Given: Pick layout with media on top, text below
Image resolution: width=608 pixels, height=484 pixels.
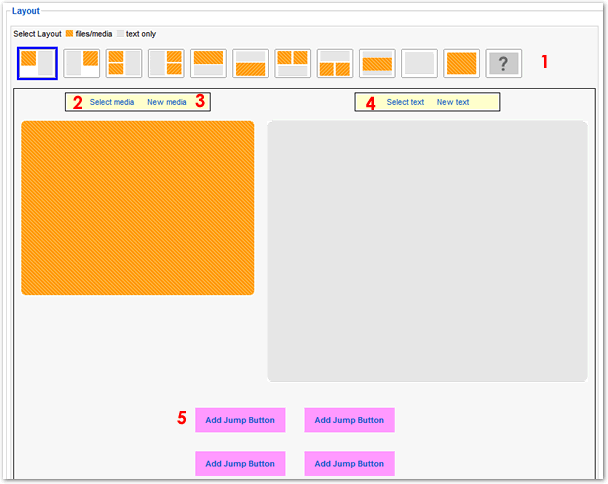Looking at the screenshot, I should click(x=208, y=63).
